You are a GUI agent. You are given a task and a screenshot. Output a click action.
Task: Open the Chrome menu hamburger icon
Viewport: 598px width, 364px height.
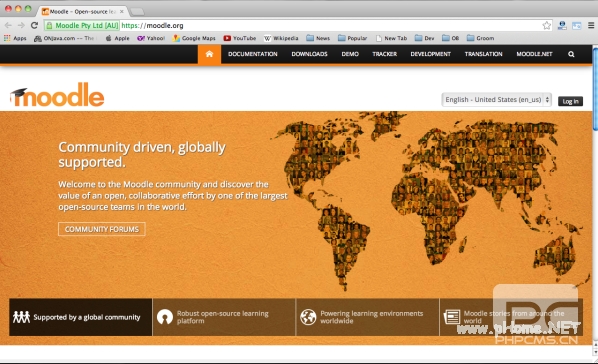pos(591,26)
